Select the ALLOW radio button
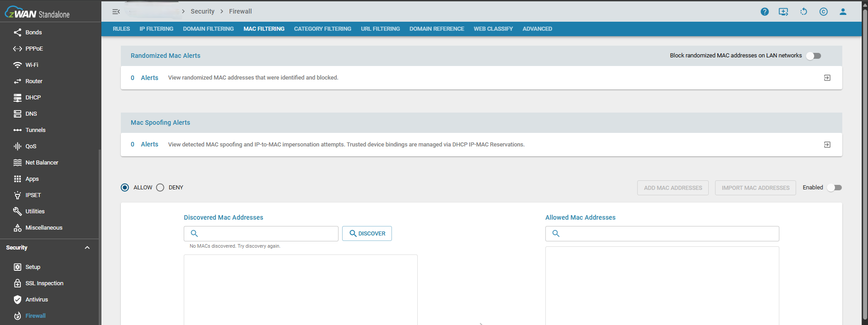This screenshot has height=325, width=868. [125, 188]
